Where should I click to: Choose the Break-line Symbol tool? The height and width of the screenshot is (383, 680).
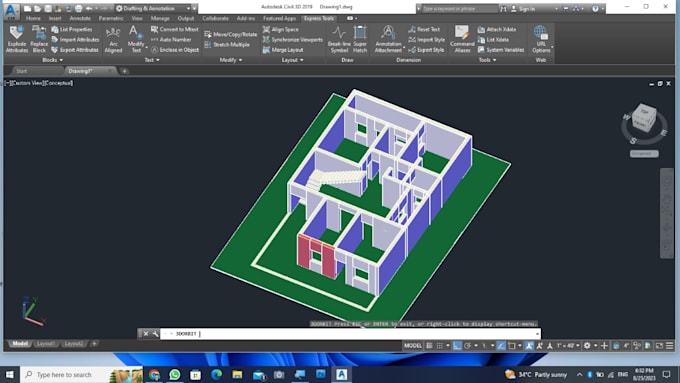tap(339, 39)
